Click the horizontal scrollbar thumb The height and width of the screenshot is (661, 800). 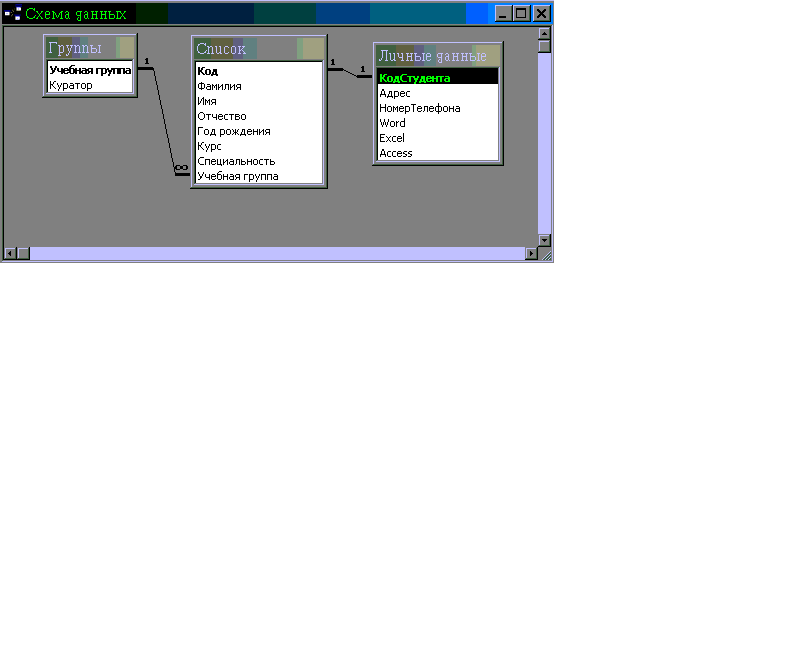click(x=23, y=253)
